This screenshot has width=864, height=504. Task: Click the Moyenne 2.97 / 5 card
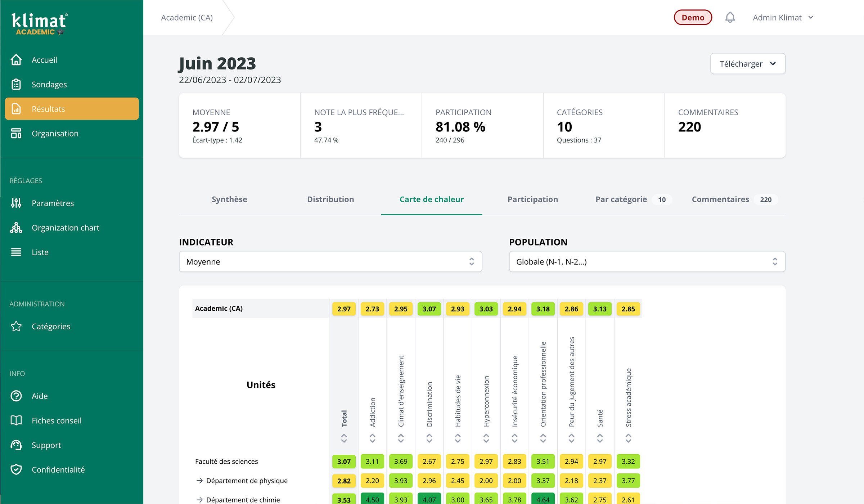(240, 126)
